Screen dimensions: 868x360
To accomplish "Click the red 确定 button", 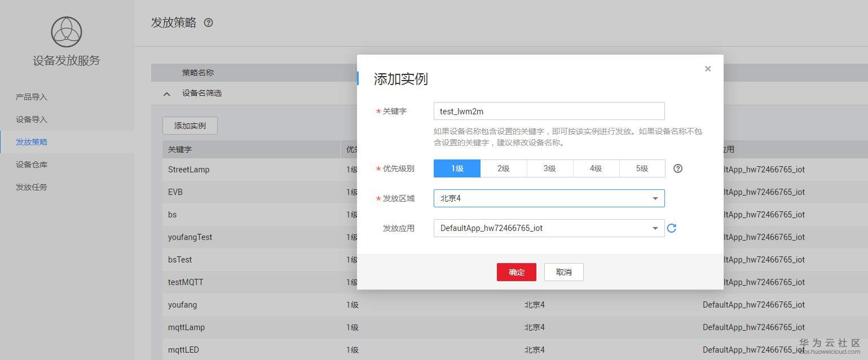I will tap(517, 272).
